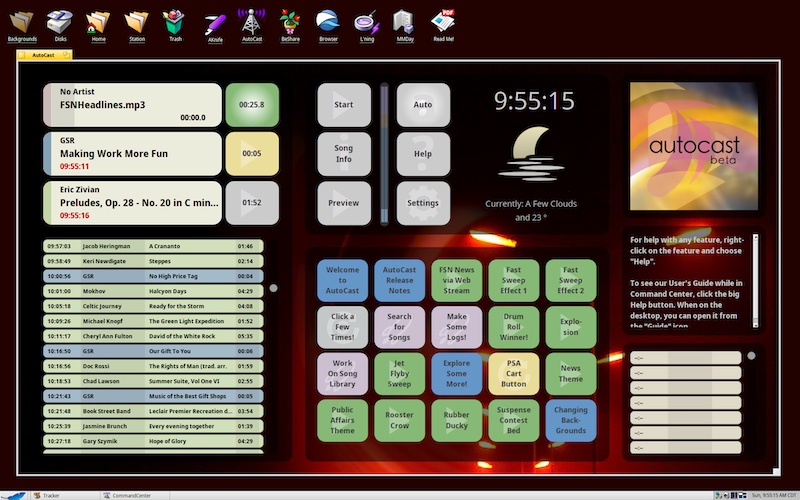This screenshot has width=800, height=500.
Task: Click the Changing Backgrounds cart
Action: tap(571, 420)
